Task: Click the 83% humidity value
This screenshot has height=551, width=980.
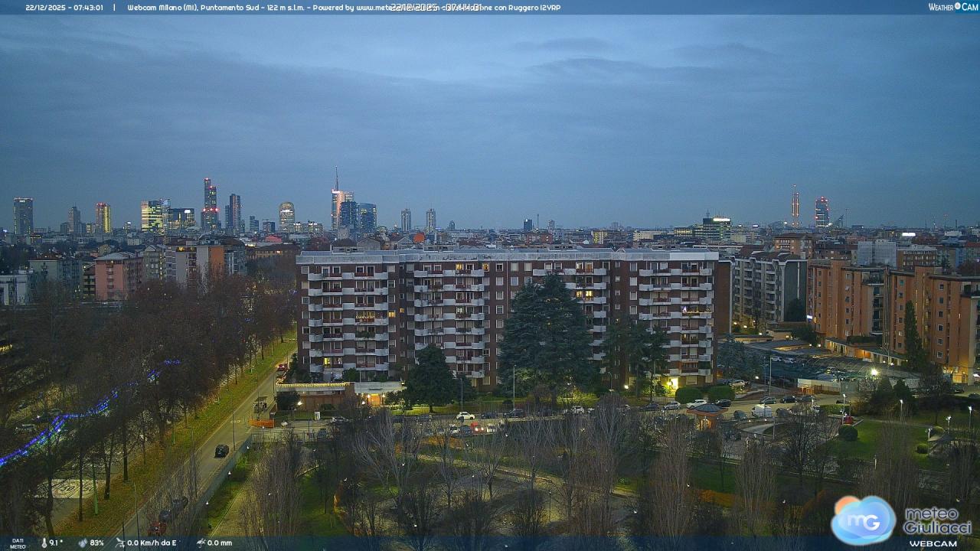Action: pos(96,543)
